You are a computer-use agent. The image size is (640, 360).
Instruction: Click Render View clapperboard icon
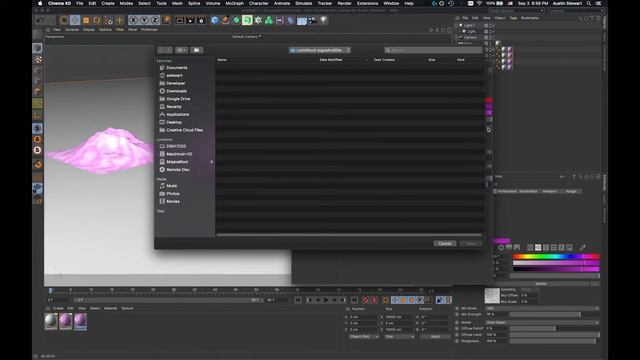179,20
